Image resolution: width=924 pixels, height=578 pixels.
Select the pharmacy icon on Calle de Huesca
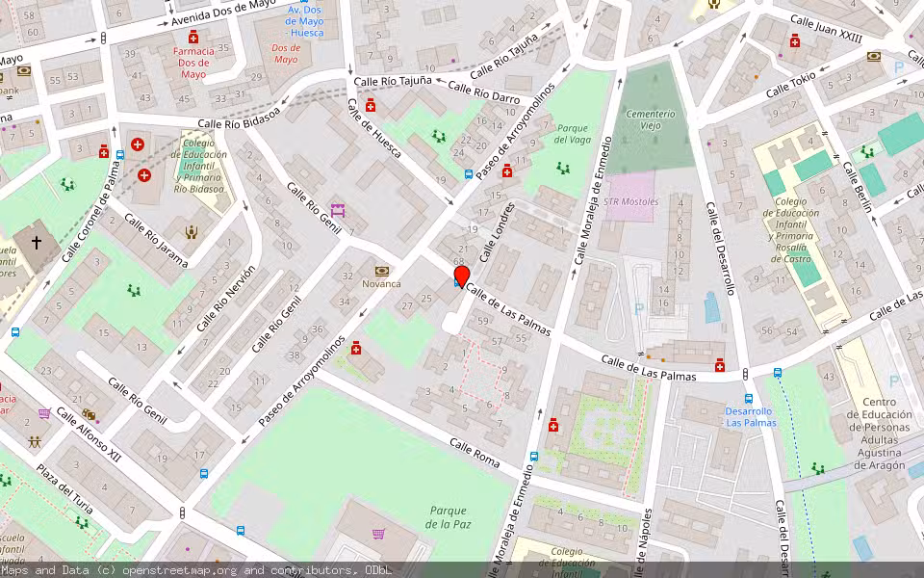370,106
